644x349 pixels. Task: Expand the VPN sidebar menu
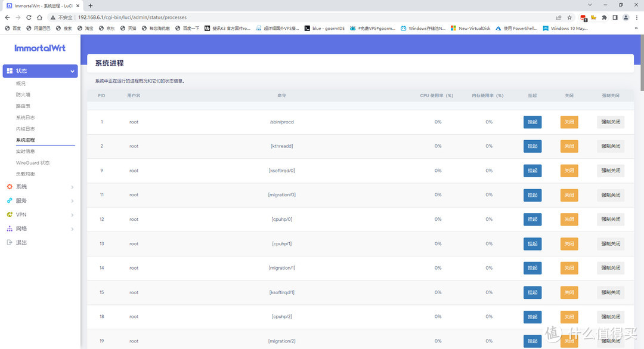coord(41,215)
